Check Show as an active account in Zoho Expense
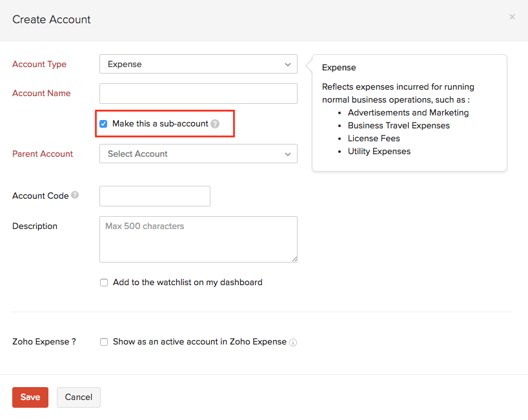This screenshot has width=528, height=420. 104,342
